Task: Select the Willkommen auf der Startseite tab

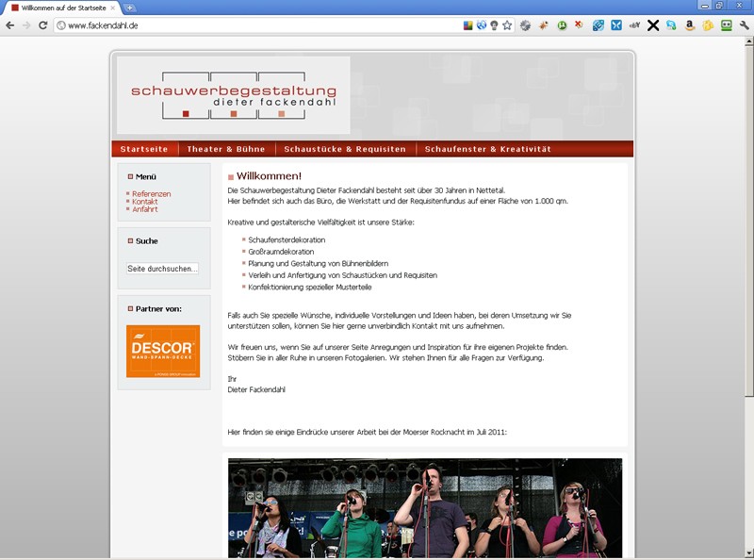Action: tap(63, 8)
